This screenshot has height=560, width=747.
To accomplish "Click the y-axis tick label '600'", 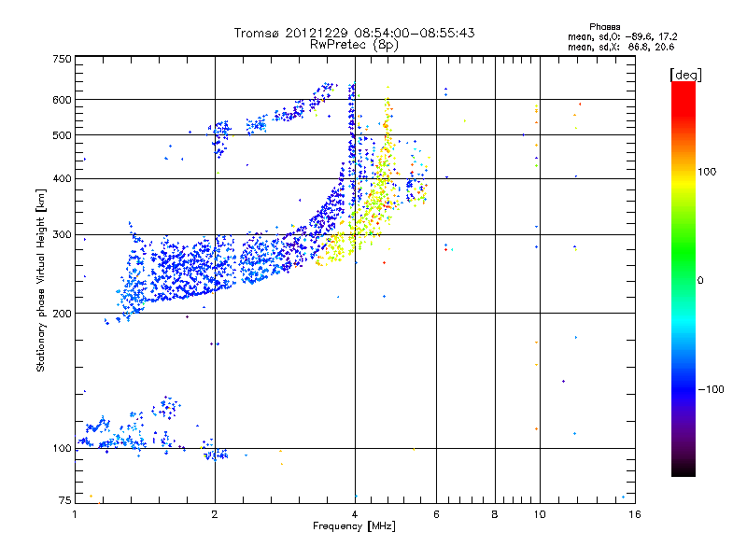I will (x=62, y=100).
